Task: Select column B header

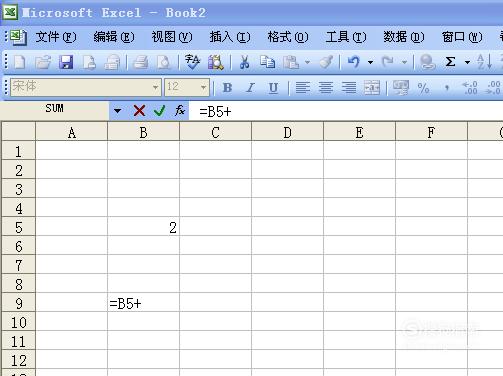Action: 144,133
